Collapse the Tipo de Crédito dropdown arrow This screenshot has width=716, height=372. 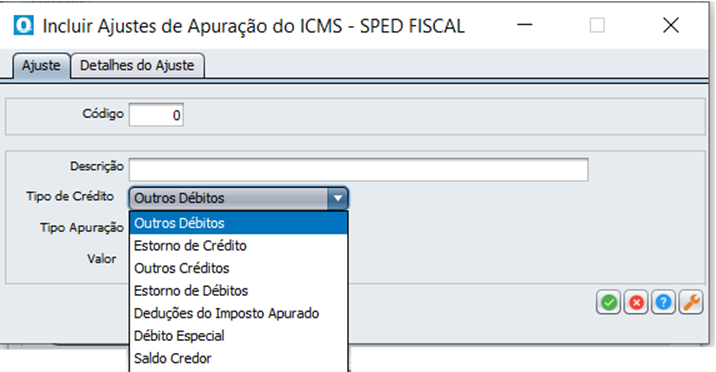(x=338, y=198)
